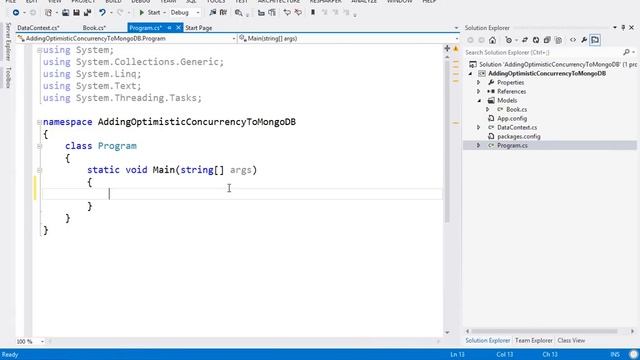Expand the DataContext.cs node

(x=479, y=127)
